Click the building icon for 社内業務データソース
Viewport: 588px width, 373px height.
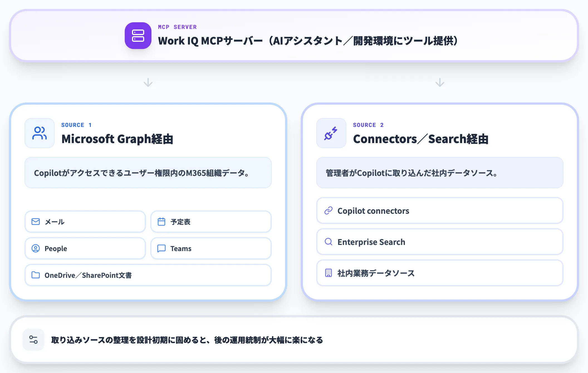(329, 273)
